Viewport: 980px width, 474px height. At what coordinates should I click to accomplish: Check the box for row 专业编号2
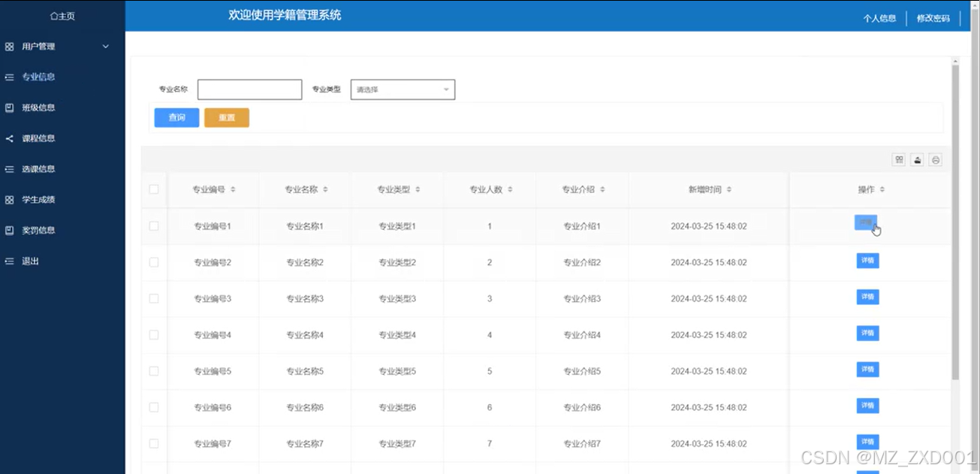[154, 262]
